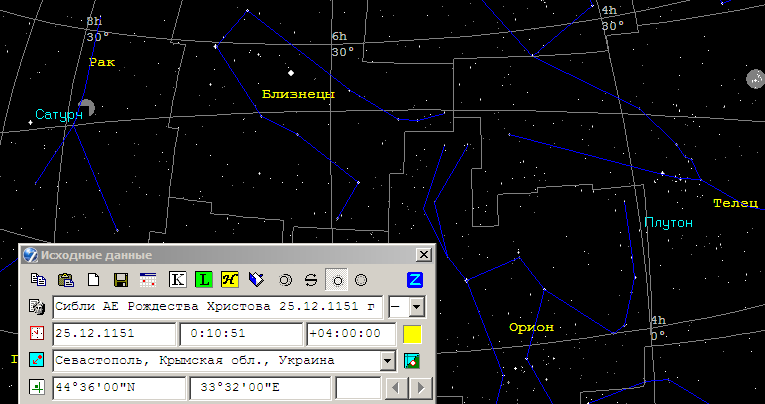Click the Плутон planet label
765x404 pixels.
tap(668, 222)
